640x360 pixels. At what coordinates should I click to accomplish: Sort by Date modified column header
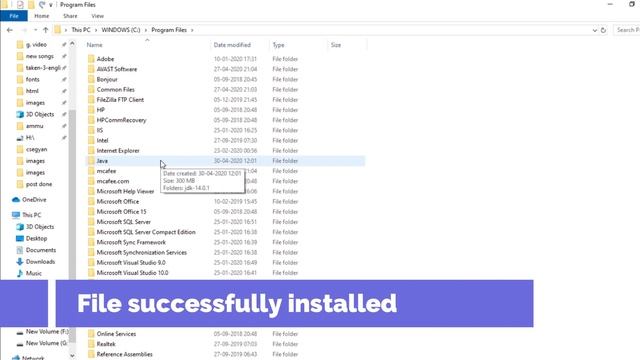[x=232, y=45]
